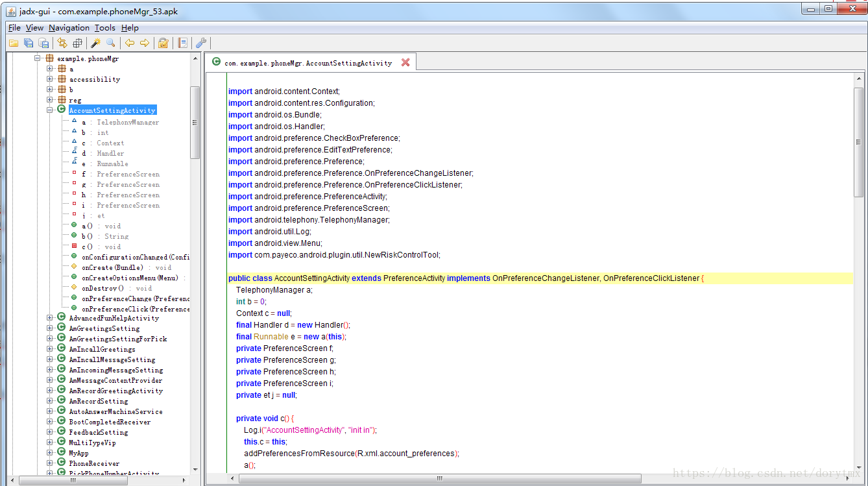Click the field icon beside a : TelephonyManager
This screenshot has width=868, height=486.
point(74,121)
